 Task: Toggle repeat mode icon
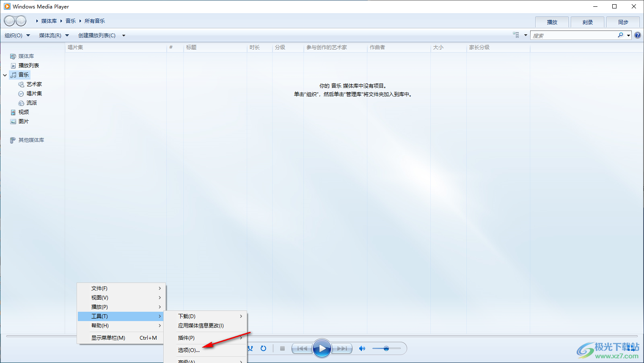tap(263, 349)
